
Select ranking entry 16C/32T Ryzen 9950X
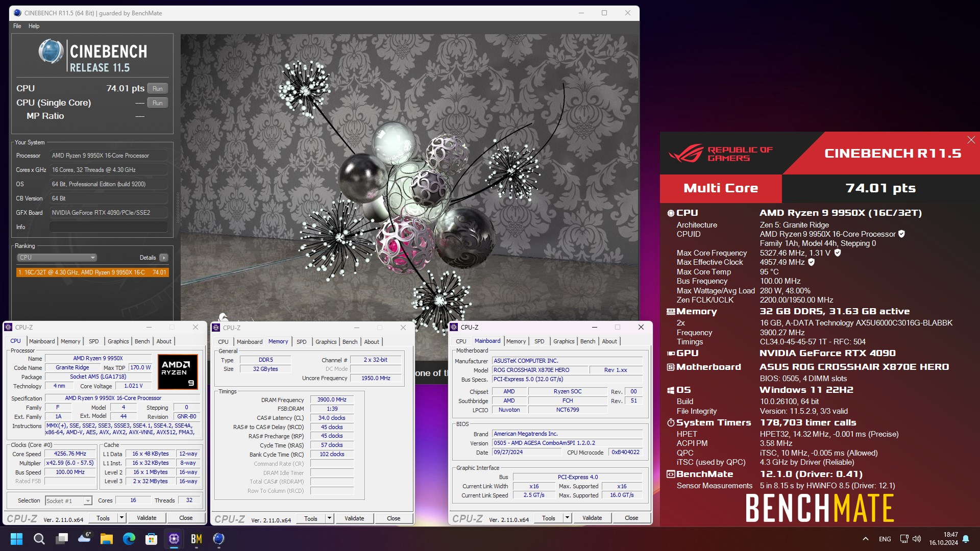tap(92, 272)
